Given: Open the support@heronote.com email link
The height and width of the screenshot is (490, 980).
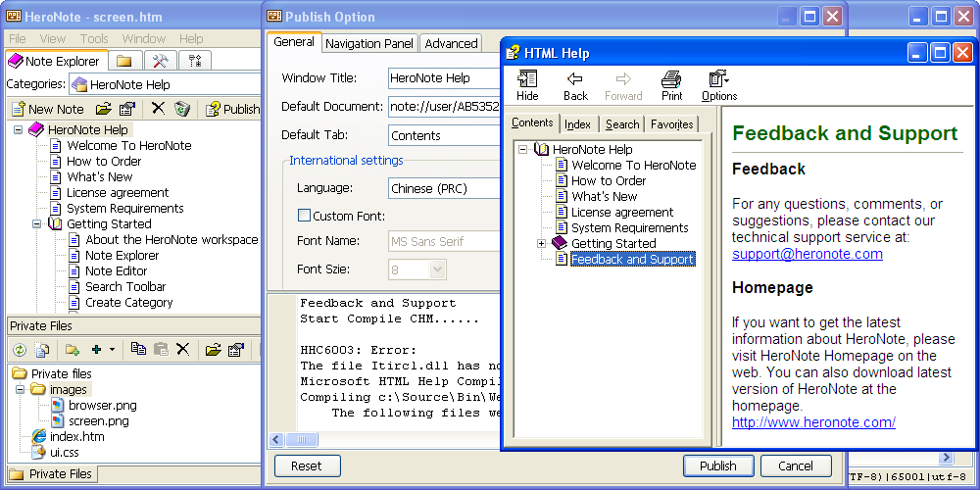Looking at the screenshot, I should 808,254.
